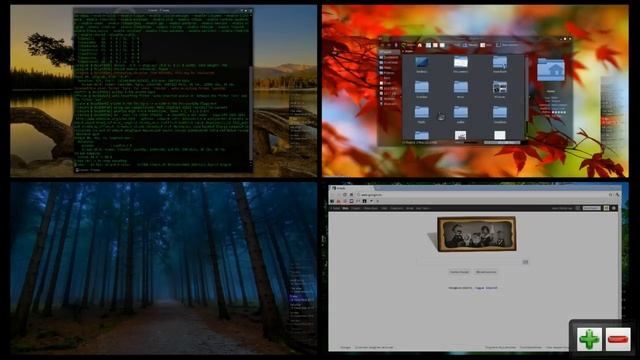Click the browser reload icon
Image resolution: width=640 pixels, height=360 pixels.
click(344, 195)
